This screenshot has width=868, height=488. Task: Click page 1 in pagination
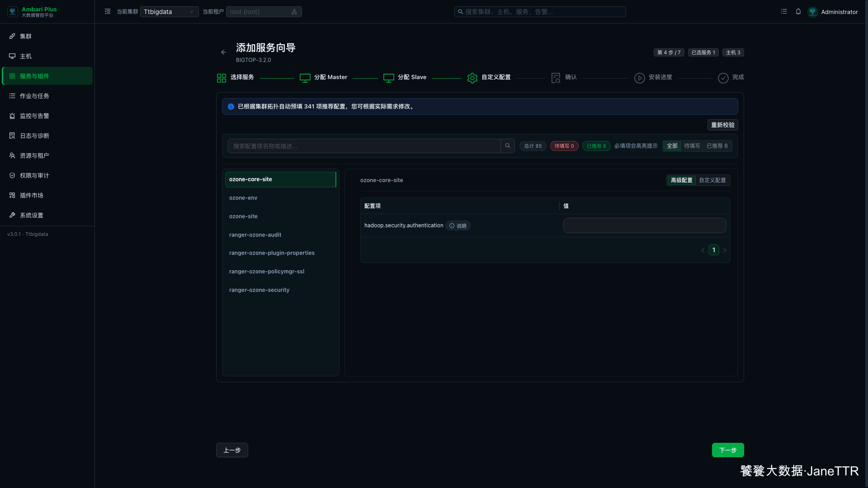(714, 250)
